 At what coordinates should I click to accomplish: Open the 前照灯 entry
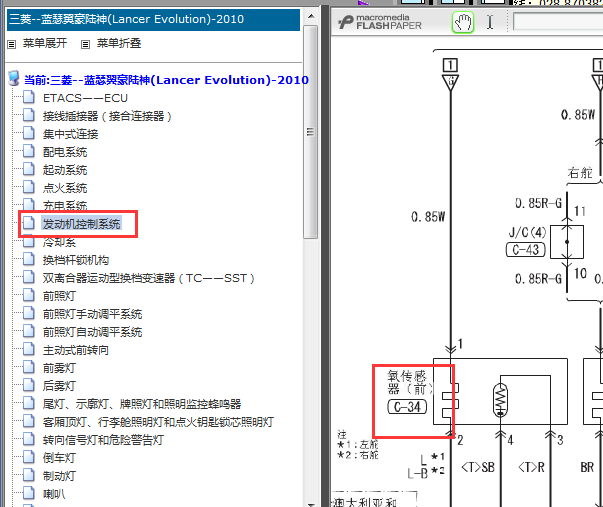click(59, 296)
